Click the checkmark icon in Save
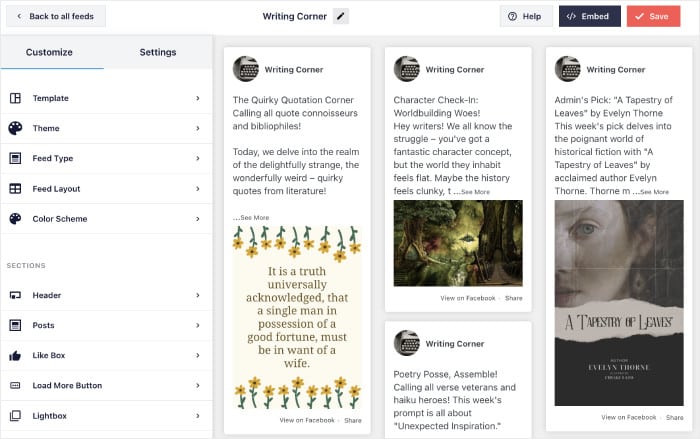 coord(639,17)
